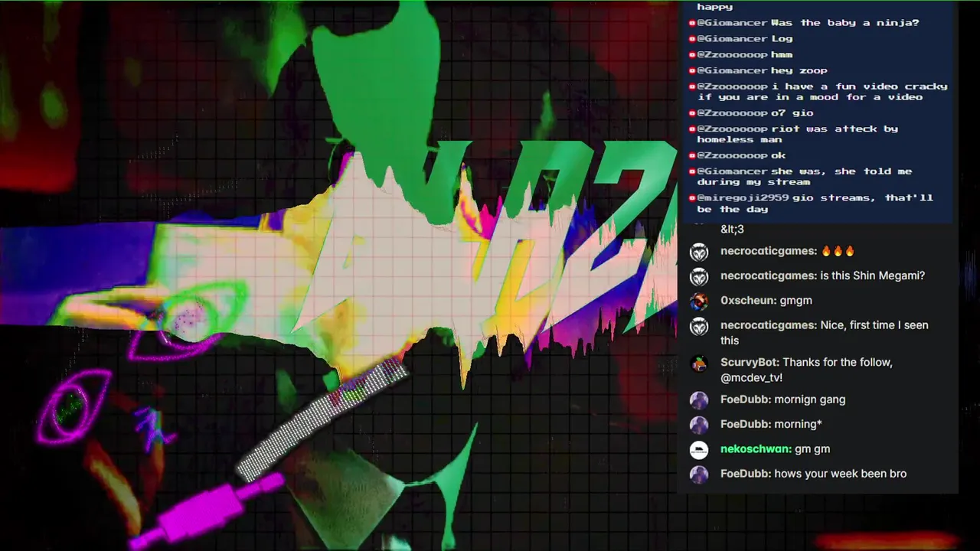Click red dot before 'hey zoop' message

(x=691, y=71)
